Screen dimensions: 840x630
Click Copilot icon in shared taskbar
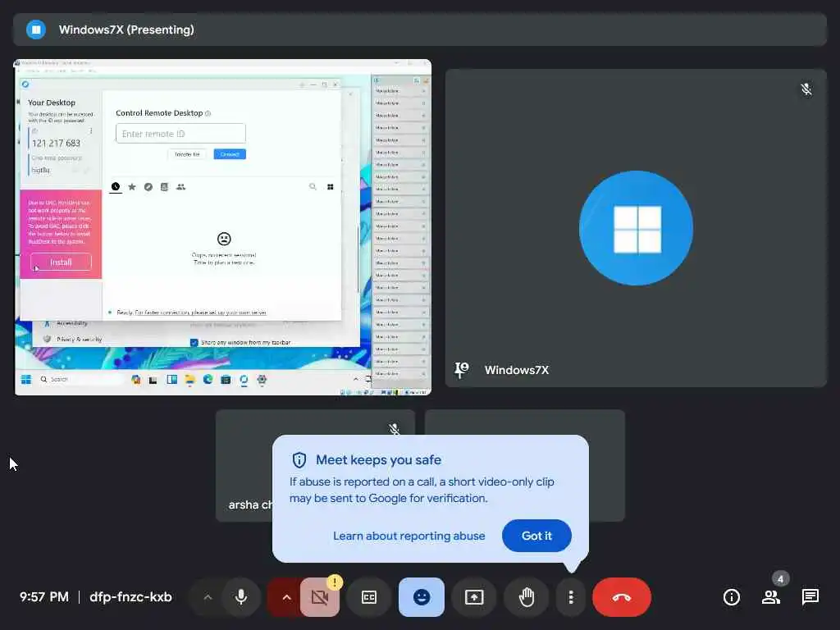(135, 379)
